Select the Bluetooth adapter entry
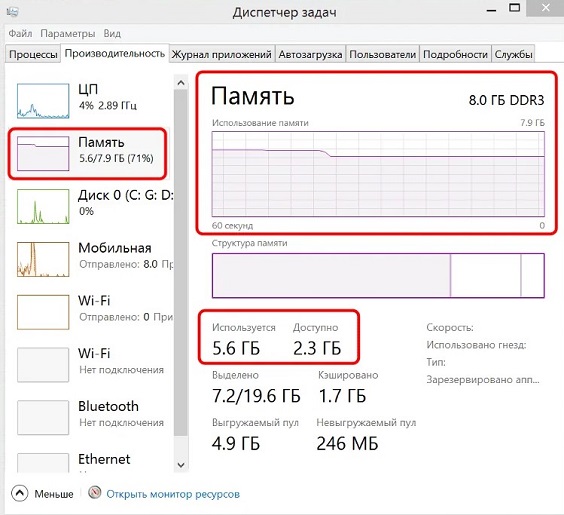Screen dimensions: 564x515 click(x=90, y=417)
